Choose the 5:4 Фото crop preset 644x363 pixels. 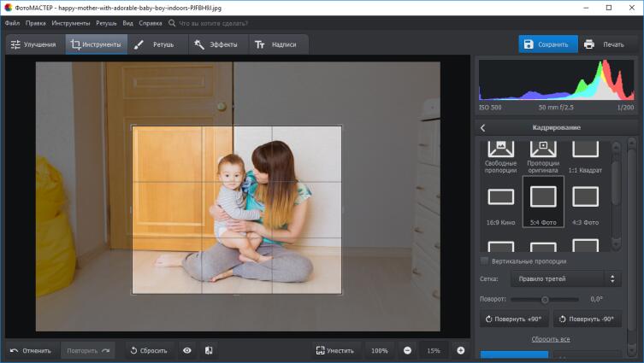pyautogui.click(x=543, y=197)
